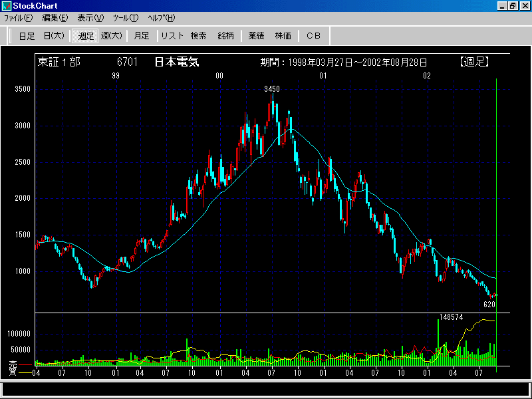Open the ツール(T) menu

126,18
